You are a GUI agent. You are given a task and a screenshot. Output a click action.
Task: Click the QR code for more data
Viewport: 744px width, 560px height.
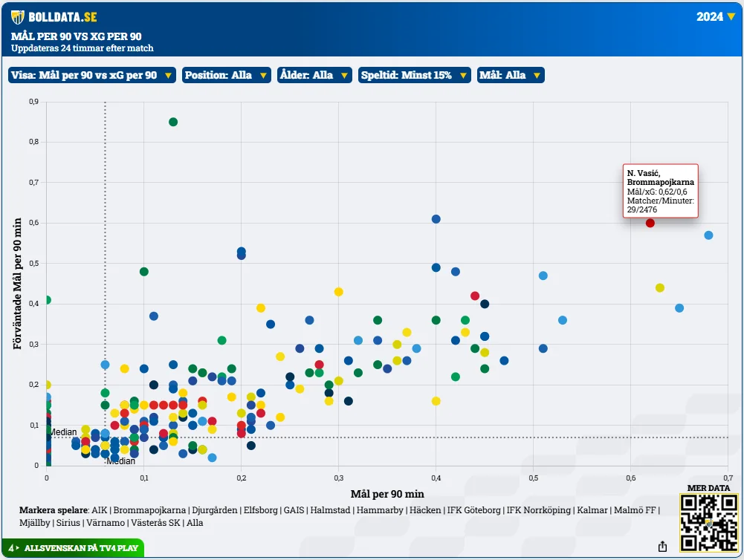[x=708, y=523]
